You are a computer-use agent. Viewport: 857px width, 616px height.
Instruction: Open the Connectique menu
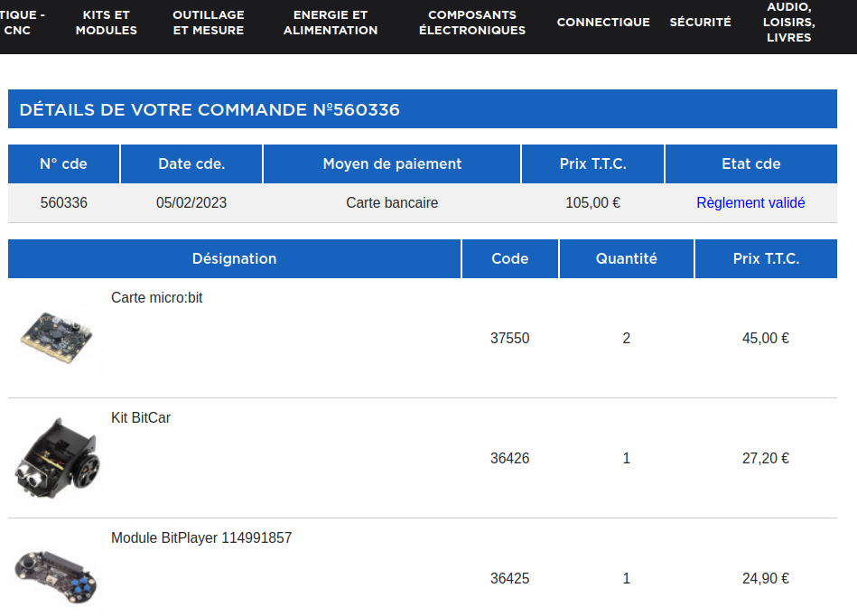[x=603, y=23]
